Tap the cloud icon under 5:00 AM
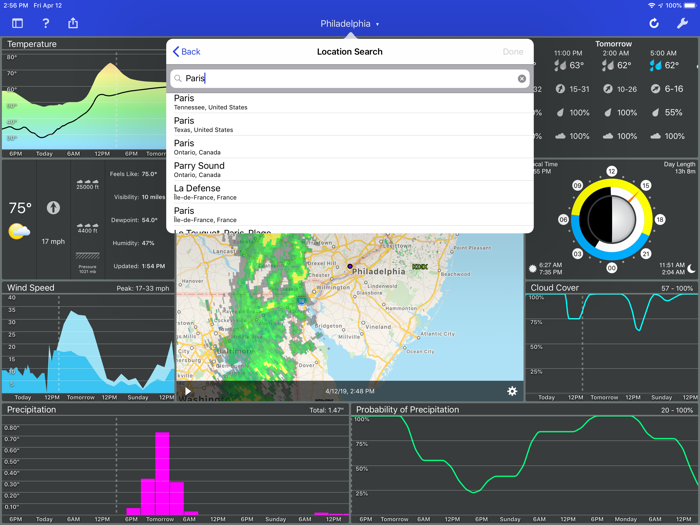Viewport: 700px width, 525px height. coord(655,136)
